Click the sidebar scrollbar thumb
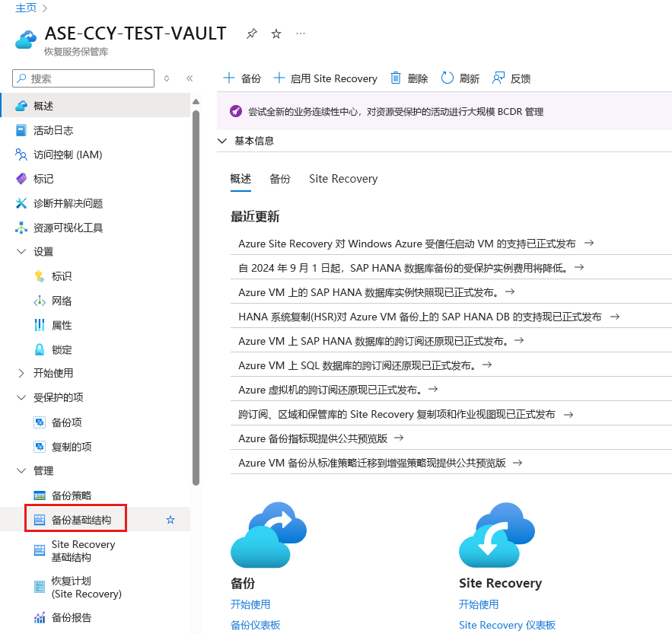 click(x=196, y=298)
